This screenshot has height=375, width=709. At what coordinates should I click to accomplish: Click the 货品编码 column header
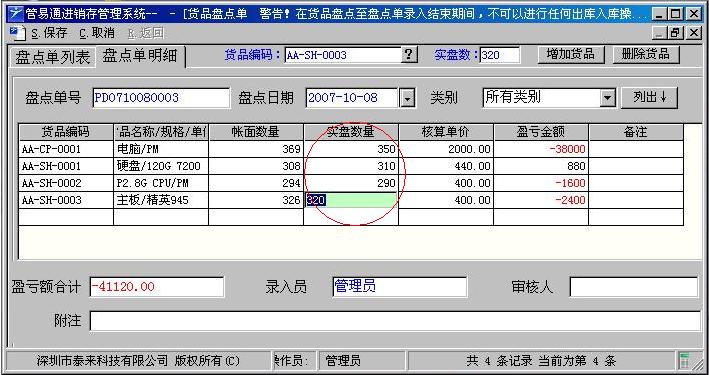[x=66, y=132]
